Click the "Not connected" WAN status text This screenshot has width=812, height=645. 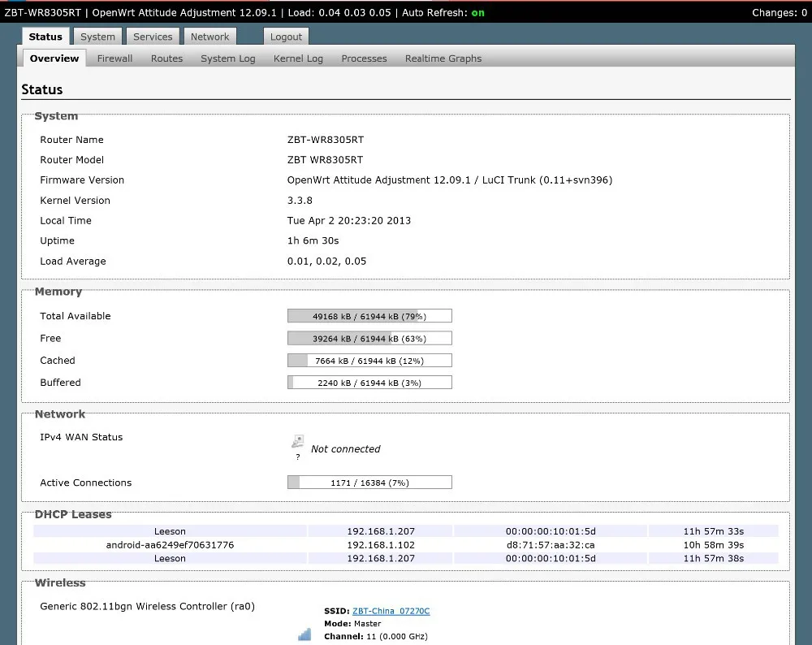[x=345, y=449]
